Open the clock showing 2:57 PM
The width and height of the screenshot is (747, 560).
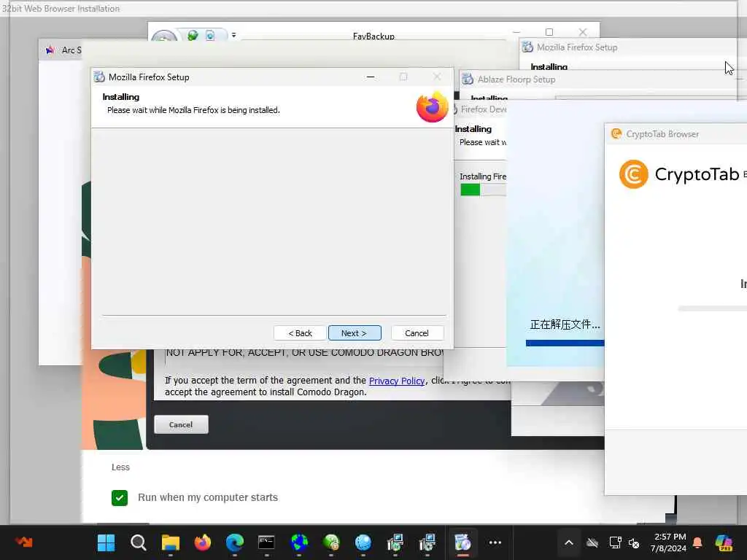(668, 542)
